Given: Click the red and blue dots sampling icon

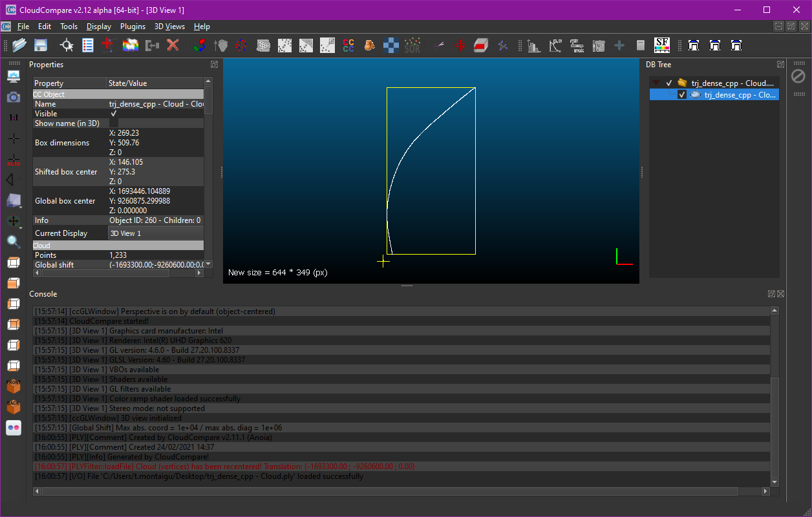Looking at the screenshot, I should point(242,45).
